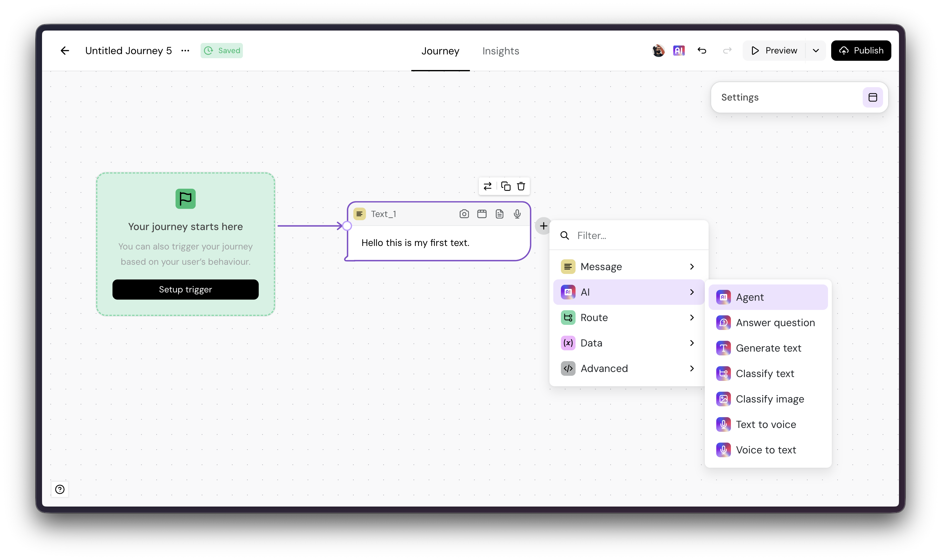Click the AI assistant icon in header
941x560 pixels.
point(679,51)
